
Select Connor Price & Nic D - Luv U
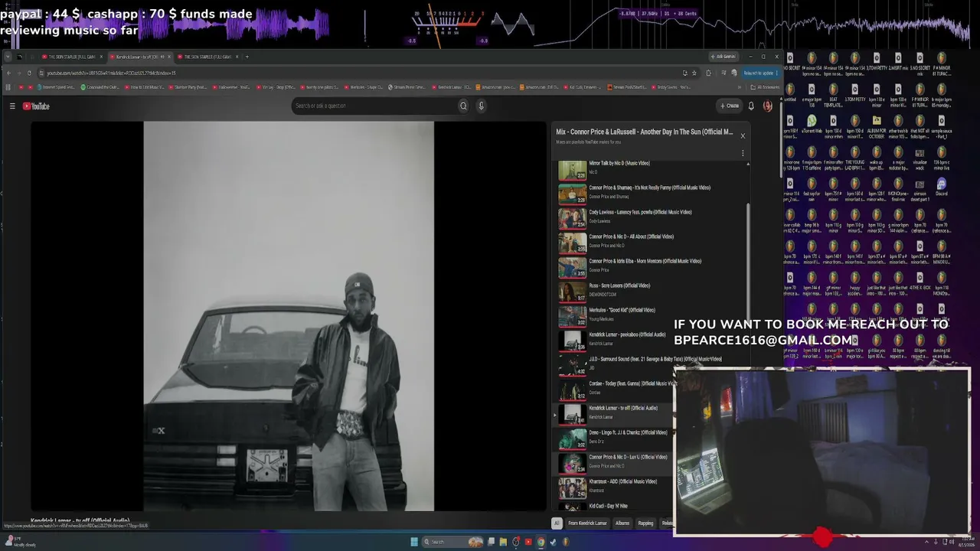(613, 463)
